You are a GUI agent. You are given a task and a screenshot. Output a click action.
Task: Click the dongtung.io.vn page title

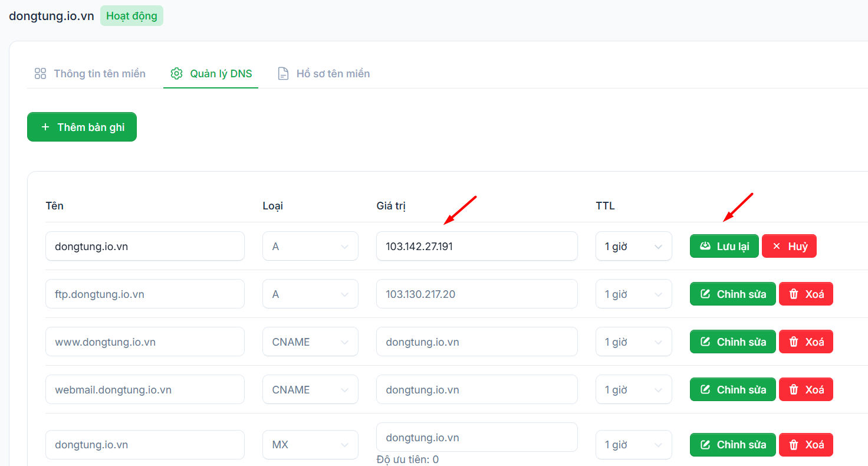pyautogui.click(x=51, y=16)
